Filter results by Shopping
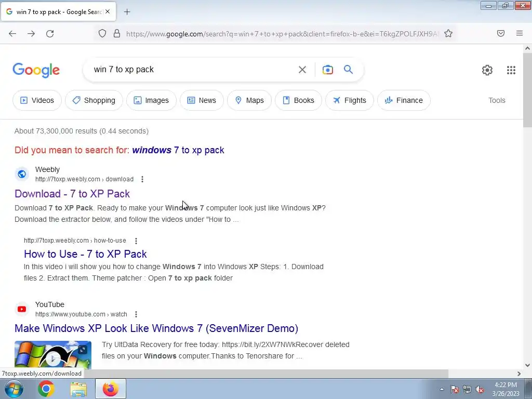The width and height of the screenshot is (532, 399). click(x=94, y=100)
